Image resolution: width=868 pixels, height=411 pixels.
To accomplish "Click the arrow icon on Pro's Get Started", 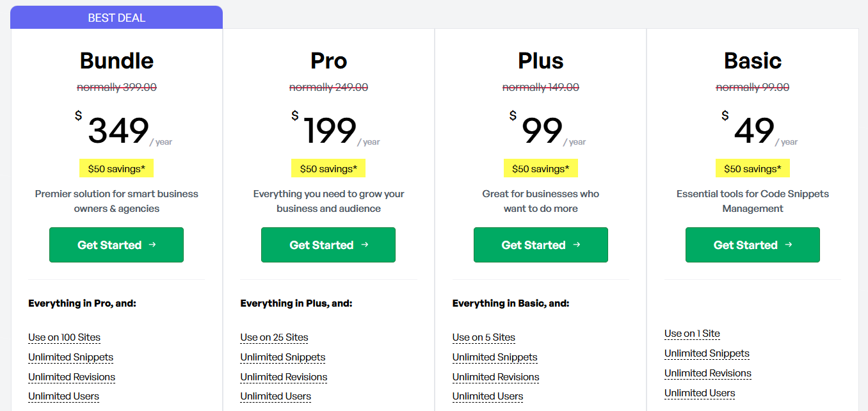I will click(364, 245).
